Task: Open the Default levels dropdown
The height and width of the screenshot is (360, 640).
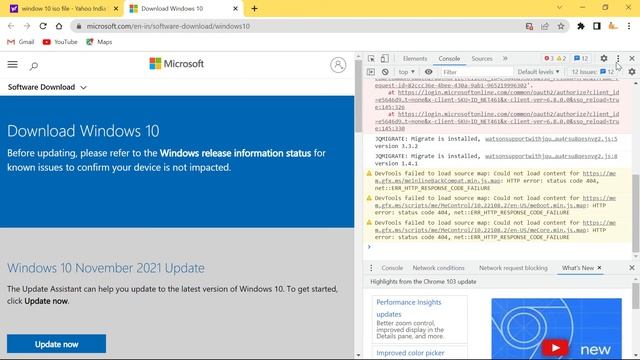Action: [538, 72]
